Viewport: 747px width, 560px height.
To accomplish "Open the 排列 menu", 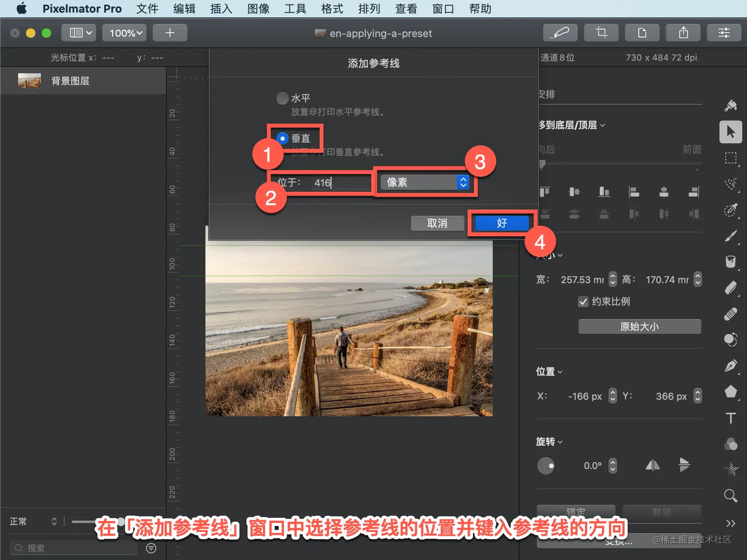I will coord(369,8).
